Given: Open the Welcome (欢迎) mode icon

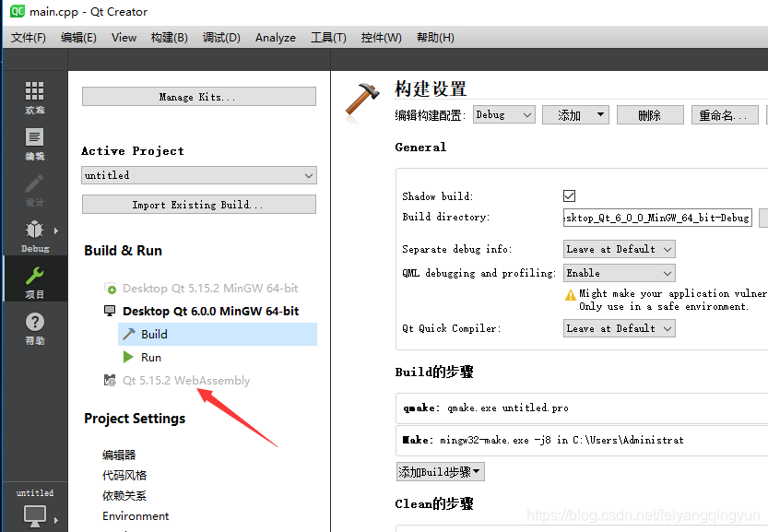Looking at the screenshot, I should 34,96.
